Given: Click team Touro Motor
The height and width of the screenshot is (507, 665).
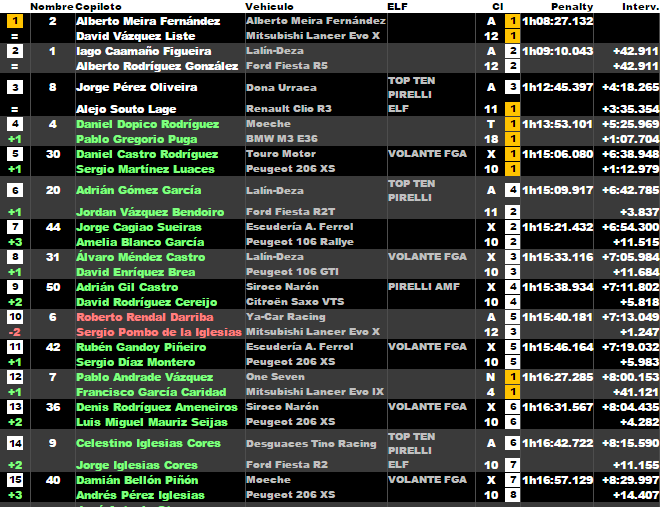Looking at the screenshot, I should coord(281,154).
